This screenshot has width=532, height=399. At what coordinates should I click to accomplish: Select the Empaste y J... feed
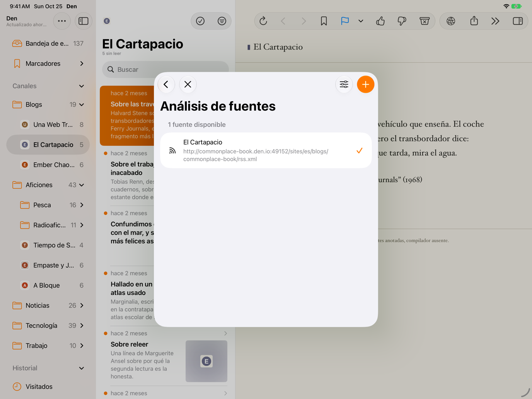(x=48, y=265)
